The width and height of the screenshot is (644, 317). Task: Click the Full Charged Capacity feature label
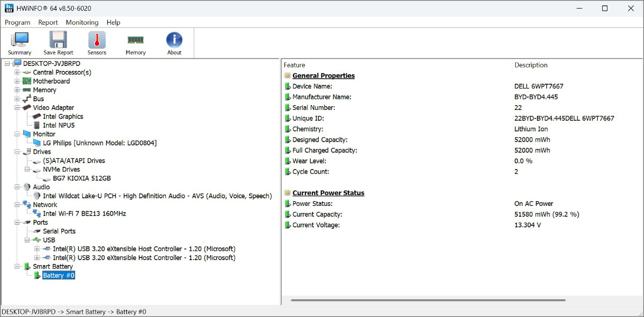pos(324,150)
